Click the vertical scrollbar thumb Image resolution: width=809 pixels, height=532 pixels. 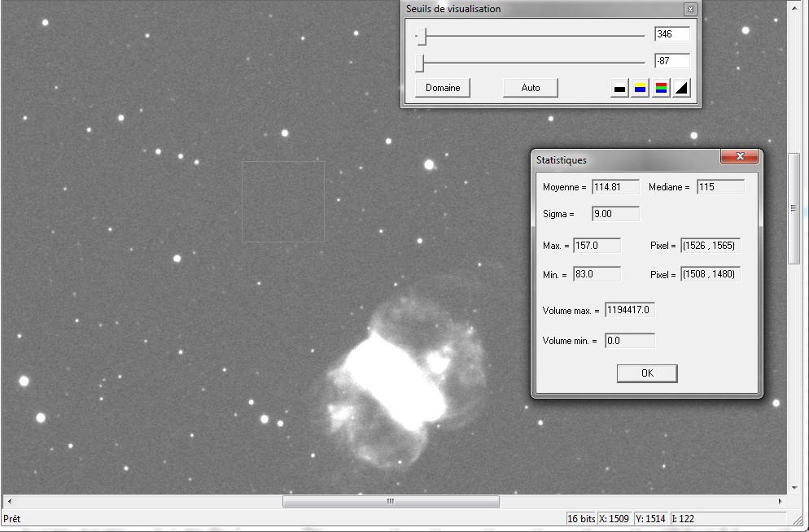pyautogui.click(x=794, y=209)
